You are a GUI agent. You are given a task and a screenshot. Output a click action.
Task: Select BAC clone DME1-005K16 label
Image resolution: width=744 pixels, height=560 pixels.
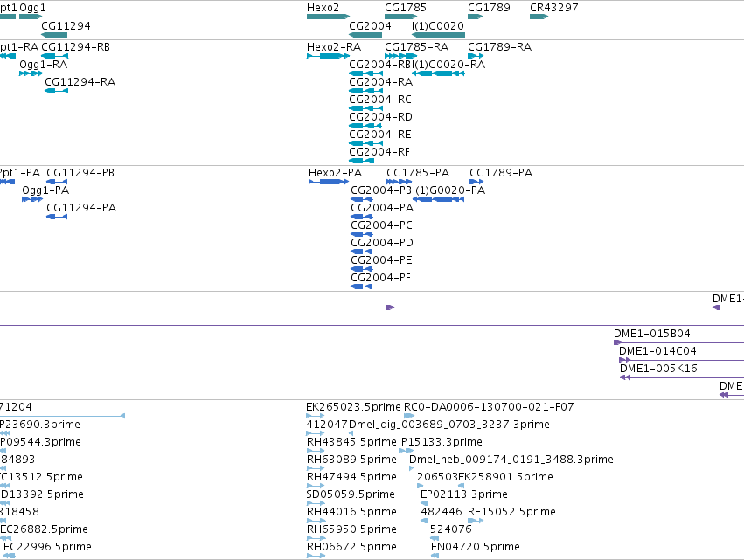coord(658,369)
